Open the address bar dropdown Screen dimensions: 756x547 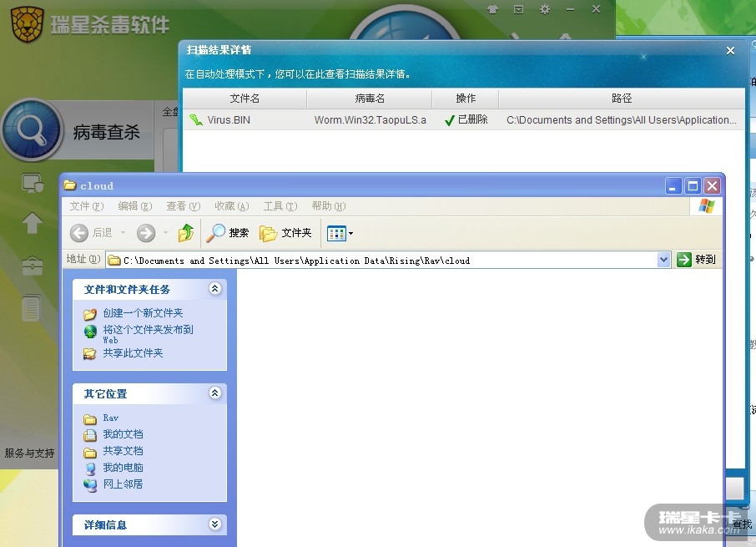(x=663, y=260)
